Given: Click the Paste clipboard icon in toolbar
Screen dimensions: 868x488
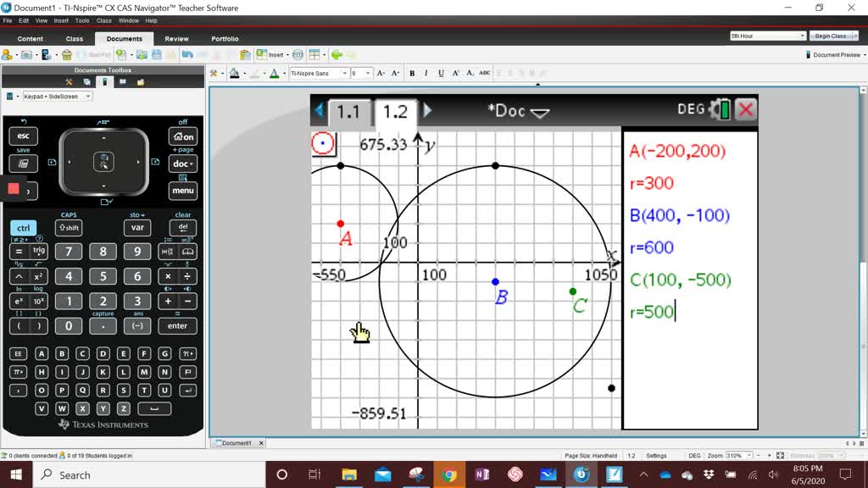Looking at the screenshot, I should click(245, 55).
